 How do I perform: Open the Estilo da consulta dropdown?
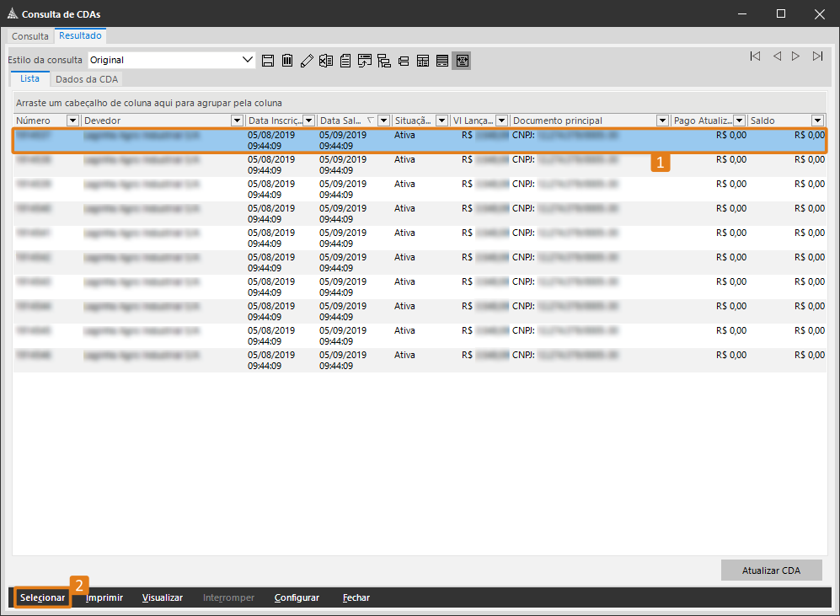248,60
